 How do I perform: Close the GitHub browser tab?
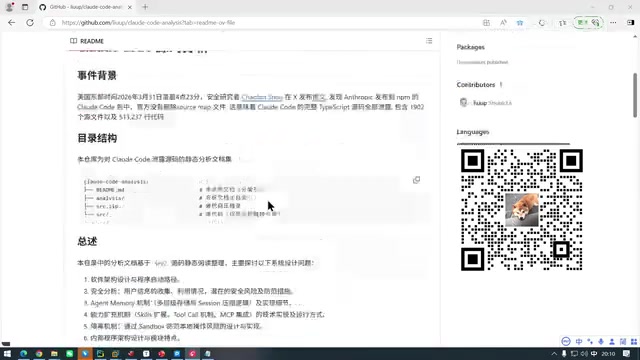[130, 7]
